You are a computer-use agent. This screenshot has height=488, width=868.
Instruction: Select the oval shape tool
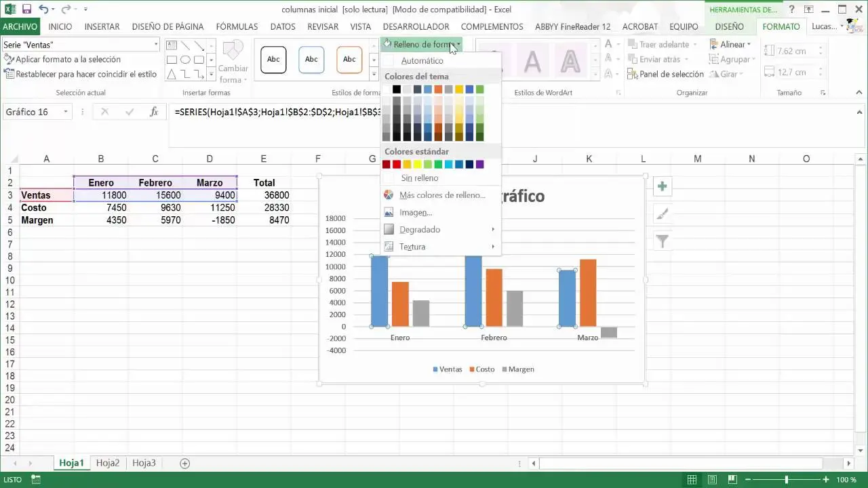pos(185,60)
